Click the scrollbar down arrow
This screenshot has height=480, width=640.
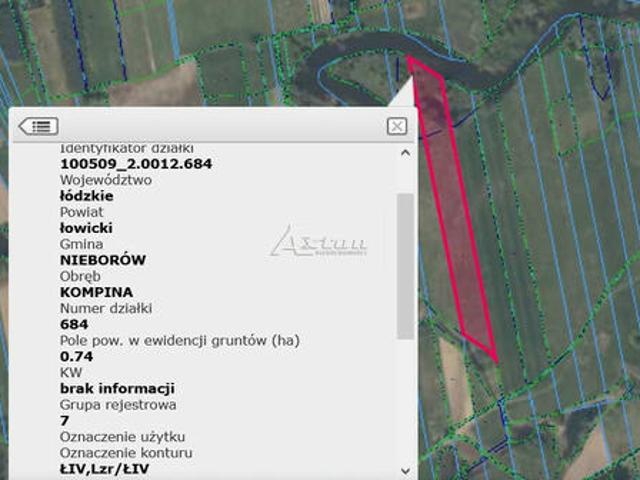click(x=404, y=469)
